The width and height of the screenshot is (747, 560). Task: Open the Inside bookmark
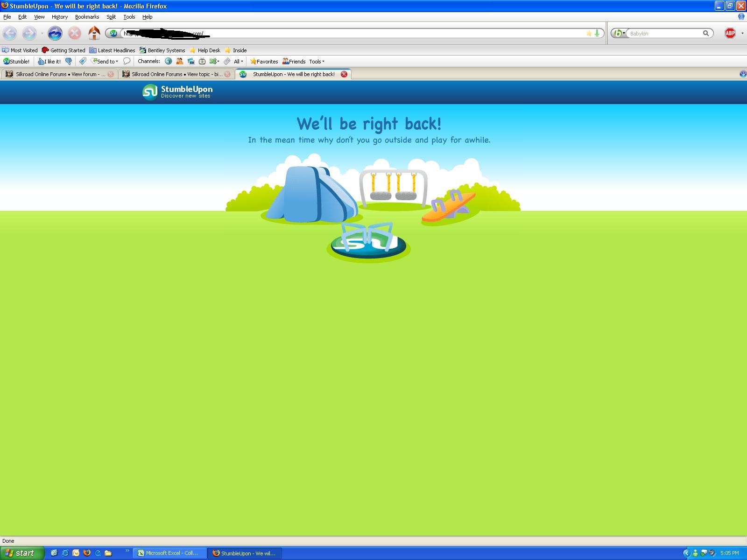[236, 50]
